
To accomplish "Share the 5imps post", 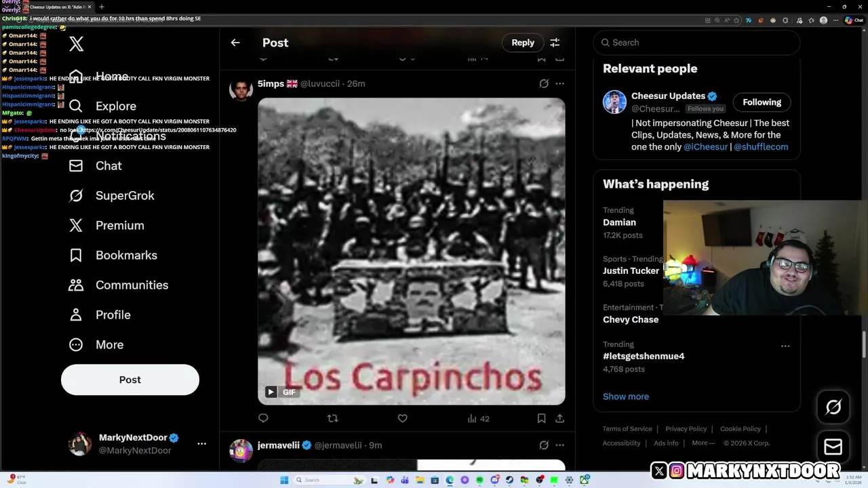I will point(559,418).
